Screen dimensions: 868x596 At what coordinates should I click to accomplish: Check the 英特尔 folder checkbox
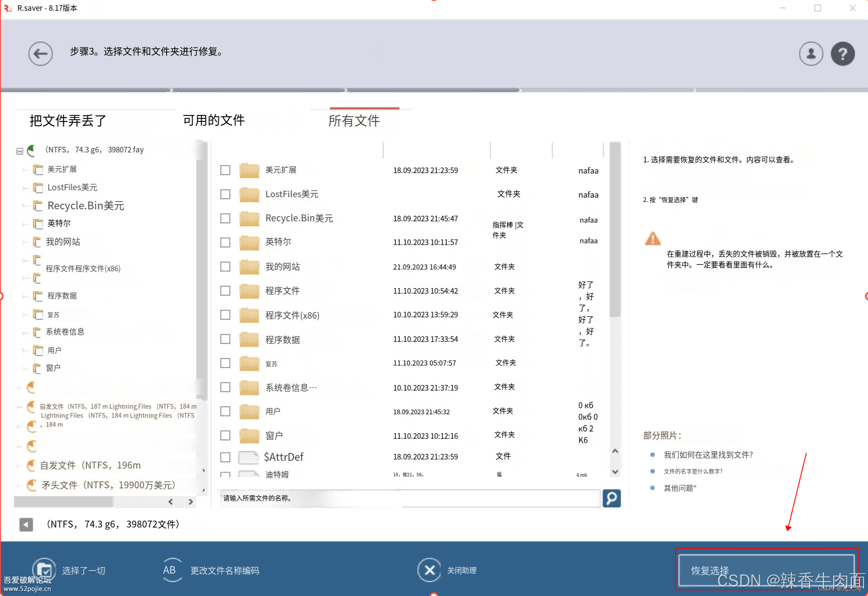point(225,242)
